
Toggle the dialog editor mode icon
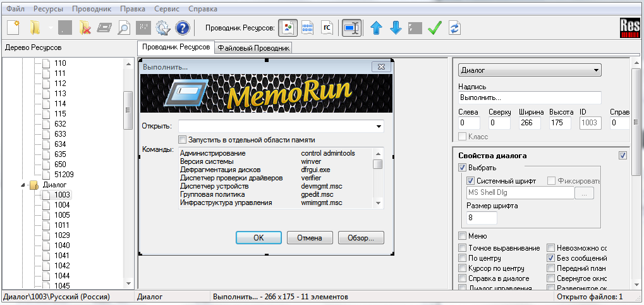[352, 28]
